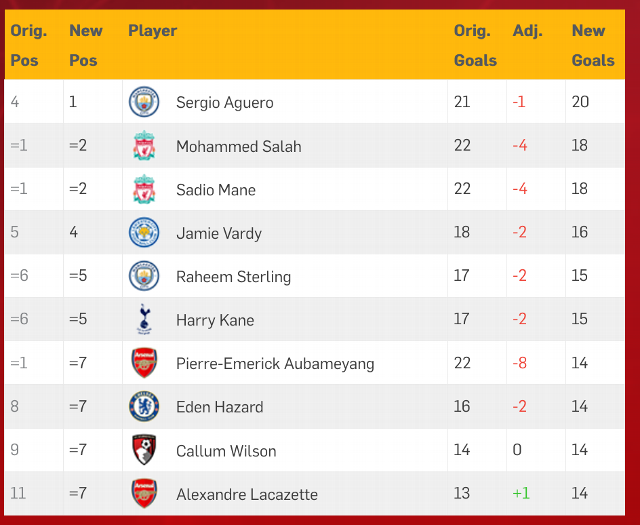Select the Harry Kane player name
640x525 pixels.
[x=215, y=320]
